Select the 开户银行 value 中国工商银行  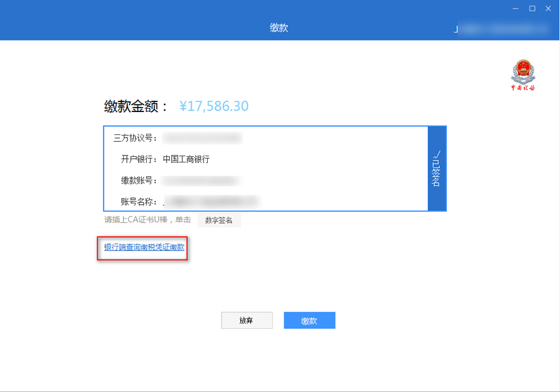point(186,159)
